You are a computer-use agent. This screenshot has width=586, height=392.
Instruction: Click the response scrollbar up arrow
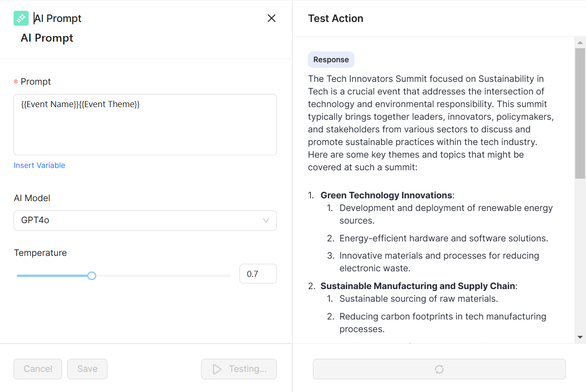click(580, 43)
